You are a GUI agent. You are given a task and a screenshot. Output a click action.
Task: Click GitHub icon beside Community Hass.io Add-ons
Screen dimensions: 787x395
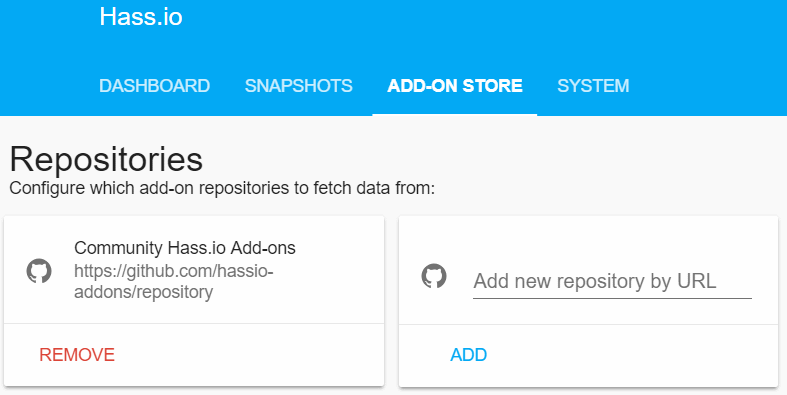(x=39, y=271)
